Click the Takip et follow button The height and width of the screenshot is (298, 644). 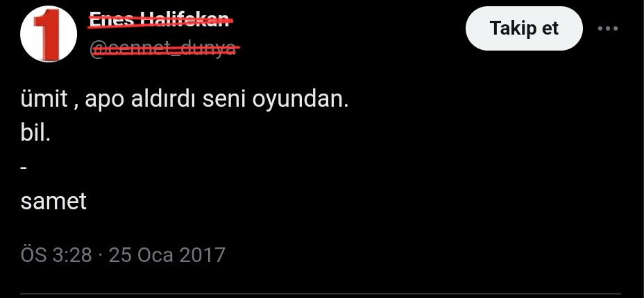[524, 28]
